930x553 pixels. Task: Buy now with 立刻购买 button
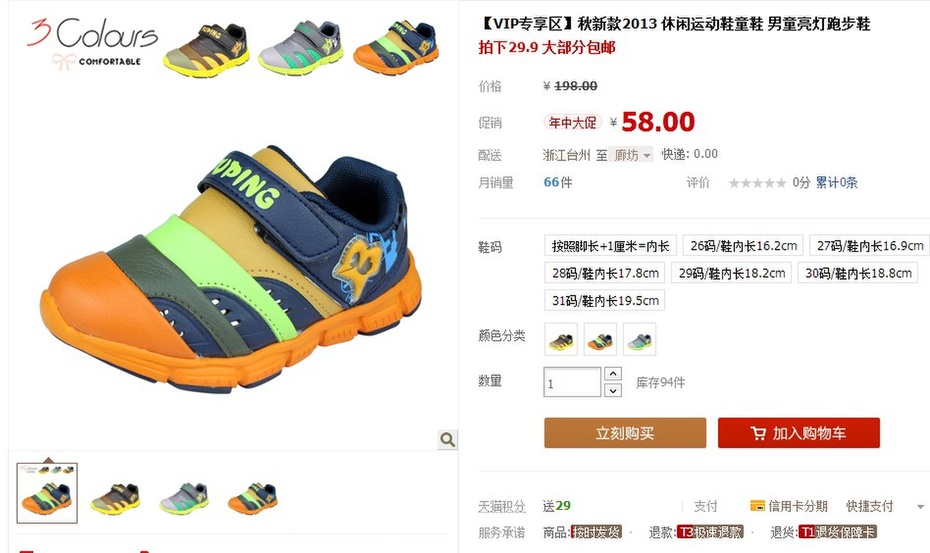click(x=625, y=433)
